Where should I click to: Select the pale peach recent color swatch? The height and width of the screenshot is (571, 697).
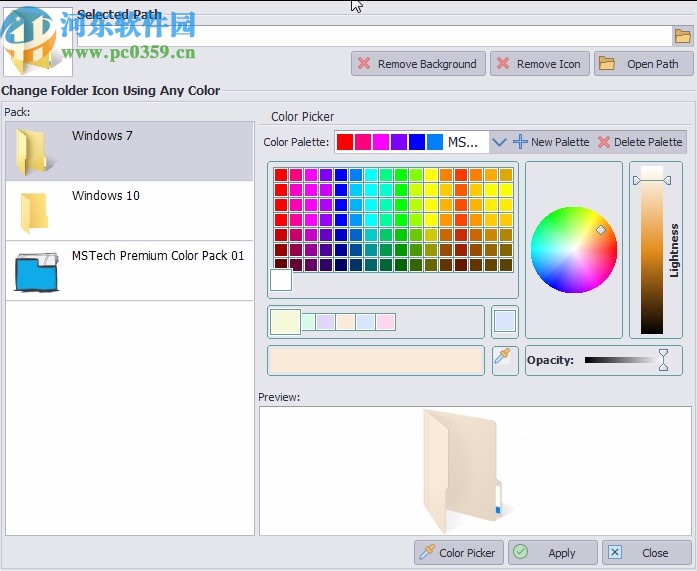[345, 322]
